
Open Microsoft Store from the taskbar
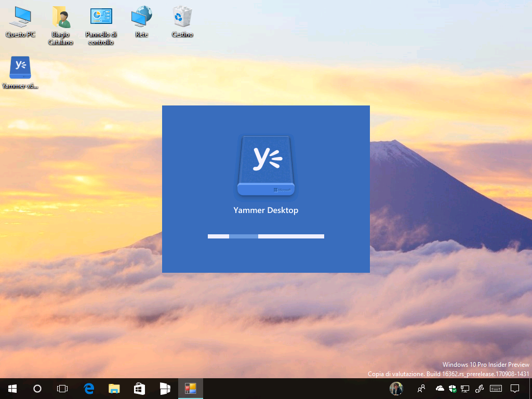point(139,389)
